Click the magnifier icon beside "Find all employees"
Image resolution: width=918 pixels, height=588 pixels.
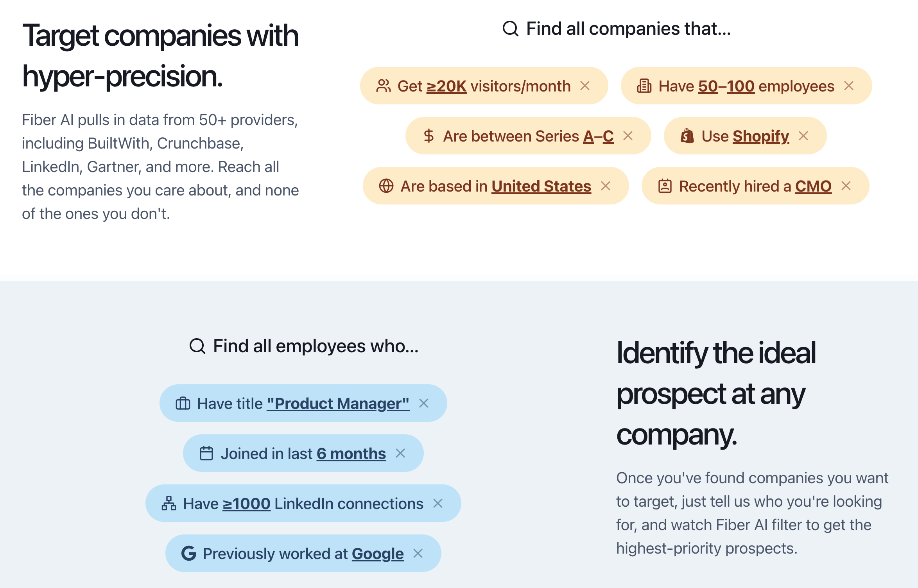pos(197,346)
